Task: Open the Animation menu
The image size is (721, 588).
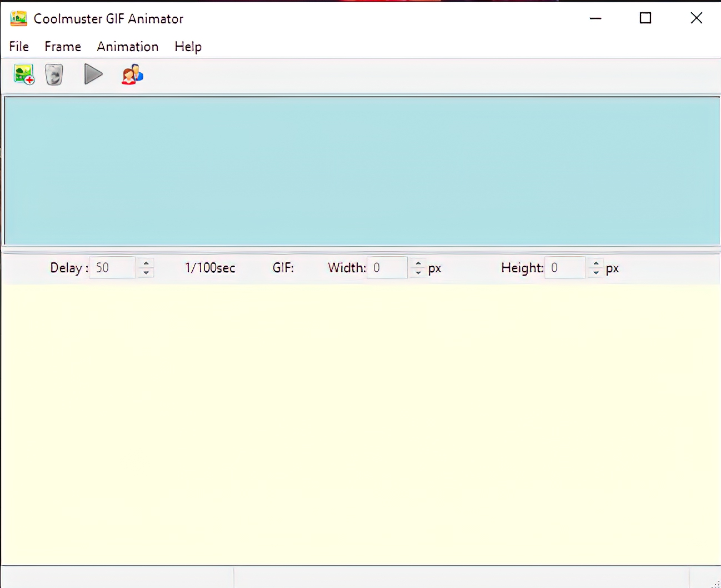Action: pos(128,47)
